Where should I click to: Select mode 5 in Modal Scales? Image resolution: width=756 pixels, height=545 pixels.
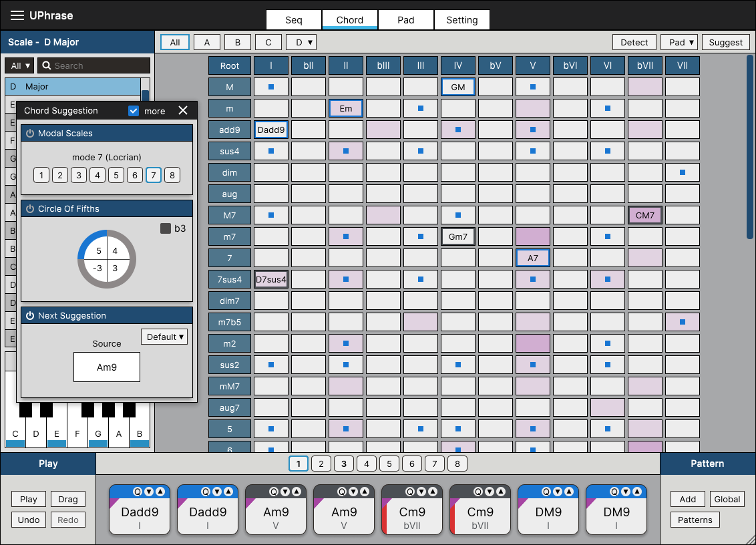(x=116, y=175)
